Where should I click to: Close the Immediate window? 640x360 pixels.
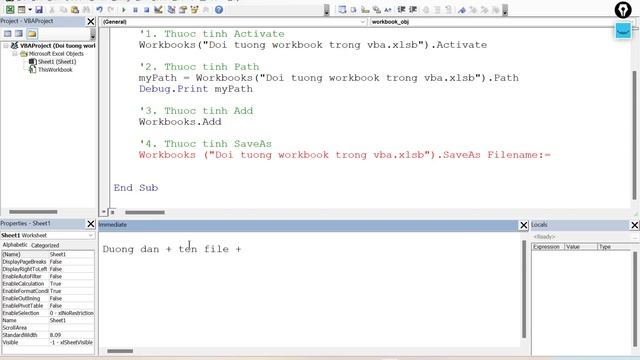524,225
